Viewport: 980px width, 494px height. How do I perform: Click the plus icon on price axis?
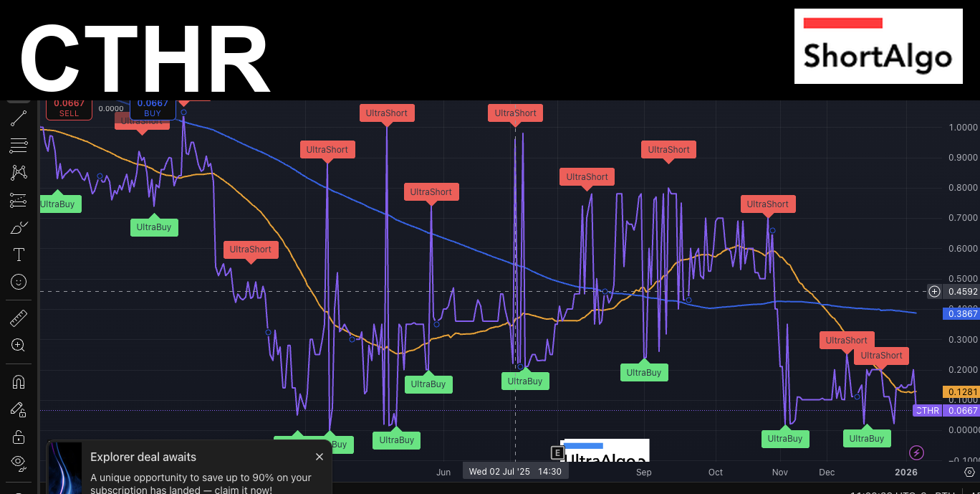[x=934, y=291]
